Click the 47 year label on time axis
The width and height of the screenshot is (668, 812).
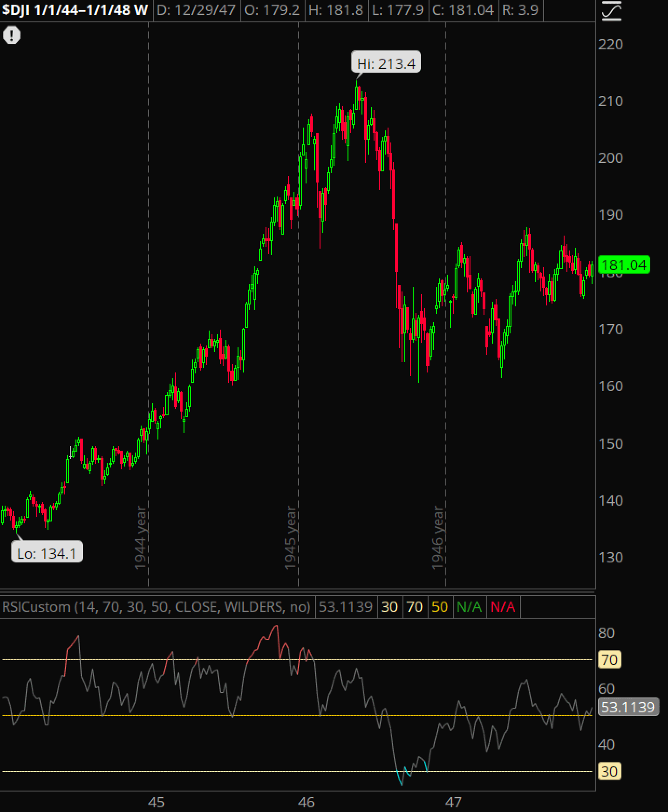453,802
